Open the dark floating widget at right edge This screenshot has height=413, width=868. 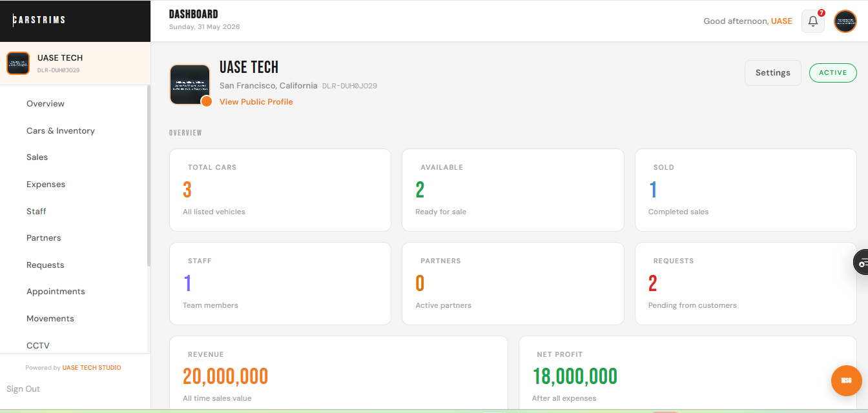[862, 263]
